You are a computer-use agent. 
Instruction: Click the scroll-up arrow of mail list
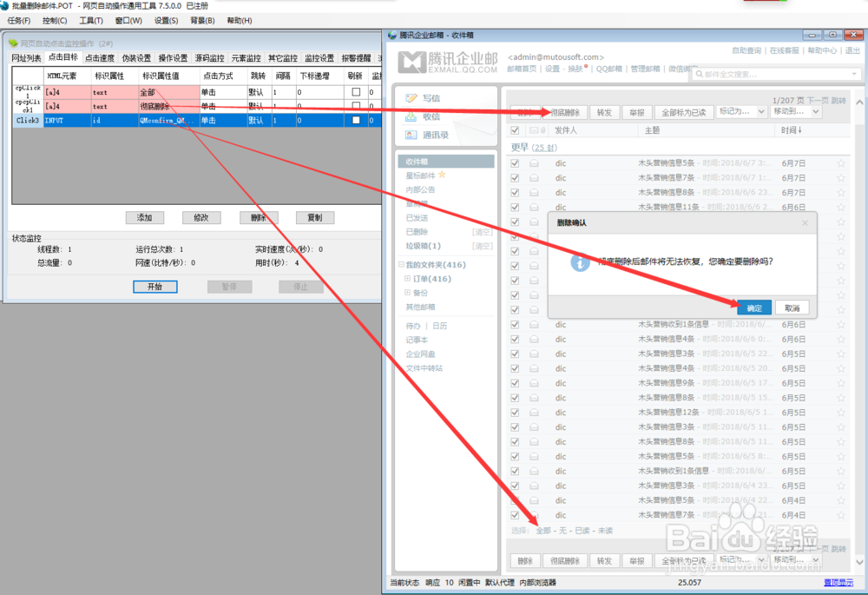click(859, 102)
